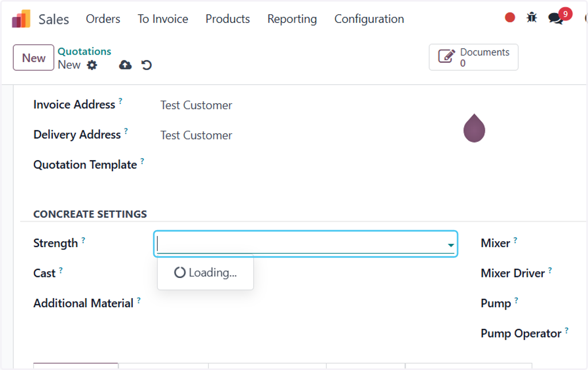Click the purple droplet icon
This screenshot has width=588, height=370.
click(474, 128)
